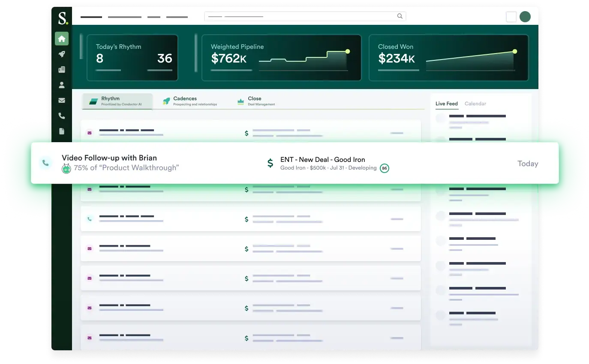
Task: Open the ENT - New Deal - Good Iron deal
Action: pyautogui.click(x=323, y=159)
